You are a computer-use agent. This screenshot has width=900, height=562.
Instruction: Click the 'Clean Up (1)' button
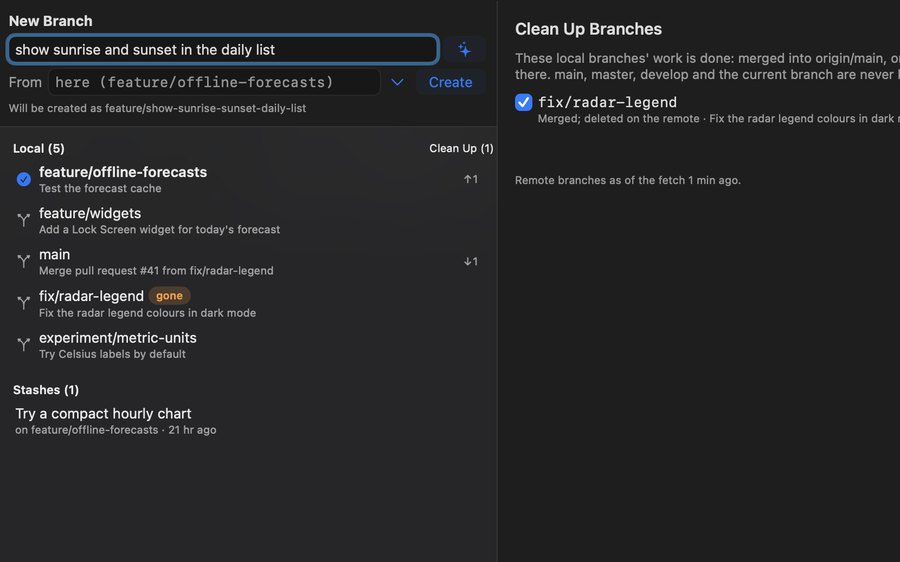[x=461, y=148]
